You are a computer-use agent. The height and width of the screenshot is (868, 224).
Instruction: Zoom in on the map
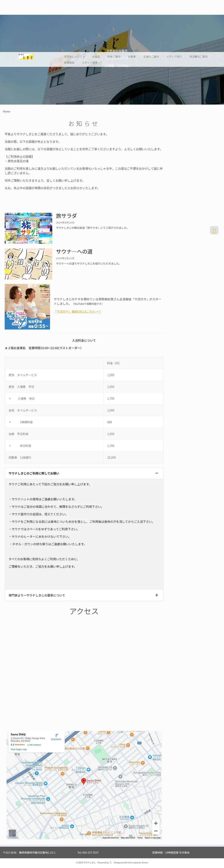pyautogui.click(x=156, y=823)
